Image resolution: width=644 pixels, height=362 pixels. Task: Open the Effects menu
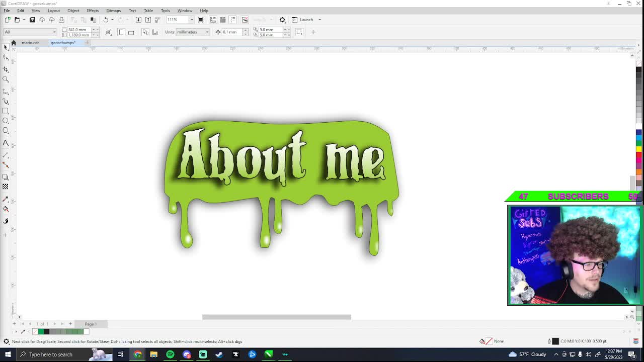click(93, 11)
